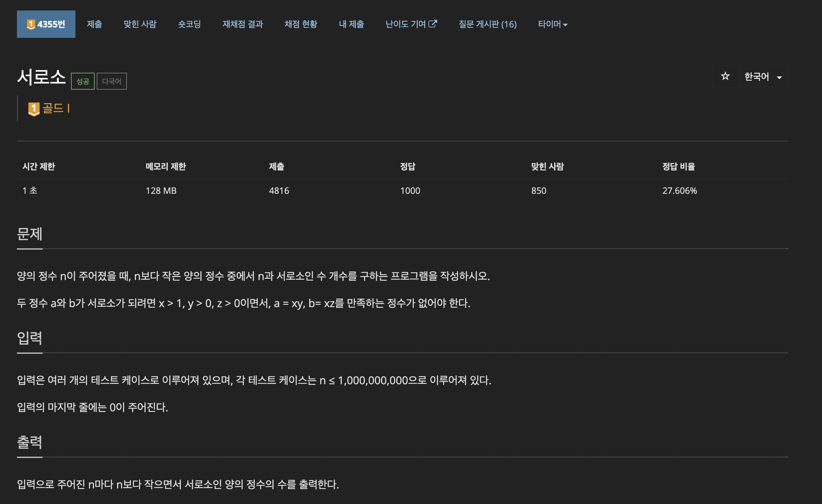Image resolution: width=822 pixels, height=504 pixels.
Task: Click the gold tier badge in 4355번 tab
Action: pyautogui.click(x=31, y=24)
